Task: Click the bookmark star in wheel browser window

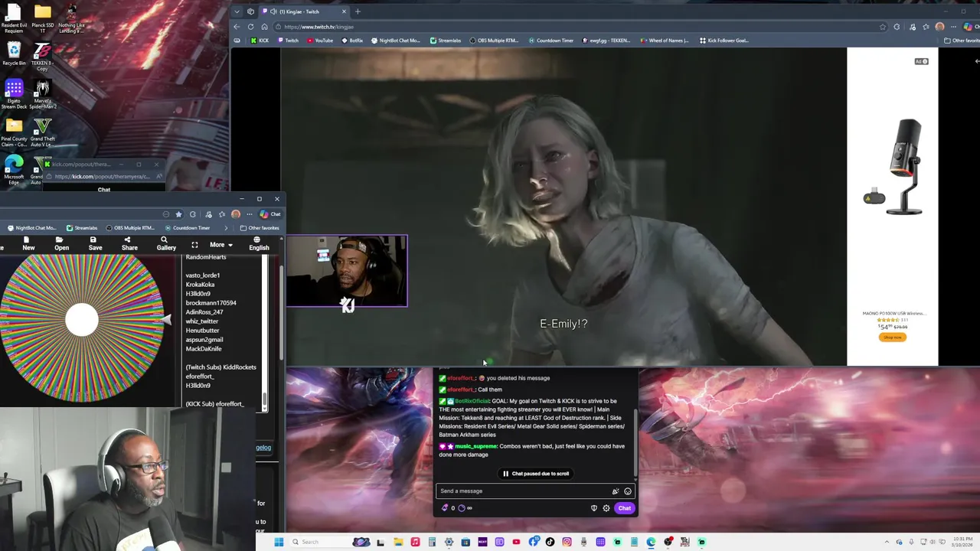Action: [x=178, y=214]
